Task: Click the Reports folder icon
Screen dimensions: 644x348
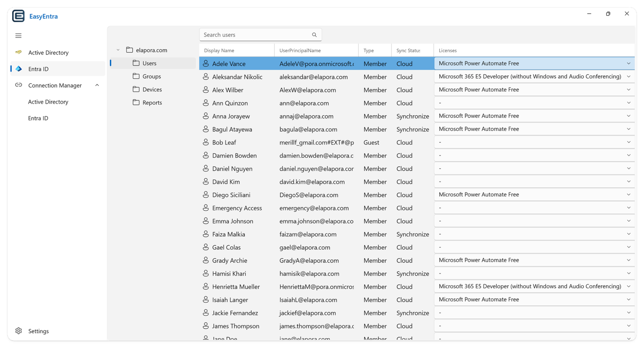Action: click(x=136, y=102)
